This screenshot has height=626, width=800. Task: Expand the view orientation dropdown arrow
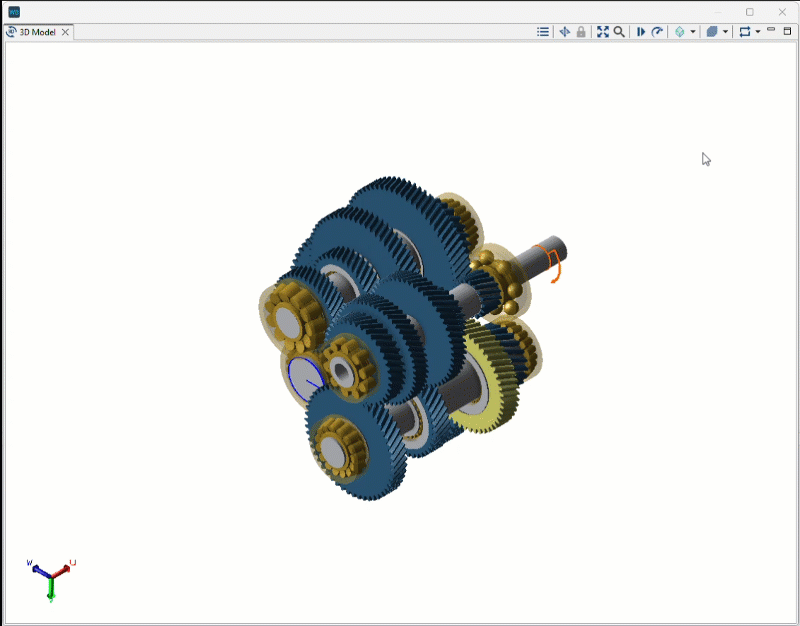[x=693, y=32]
